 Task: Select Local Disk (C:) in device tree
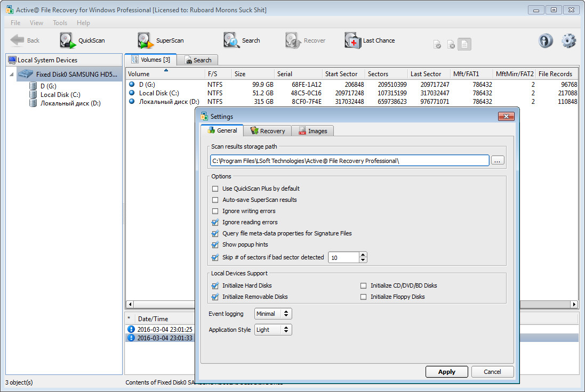coord(60,95)
